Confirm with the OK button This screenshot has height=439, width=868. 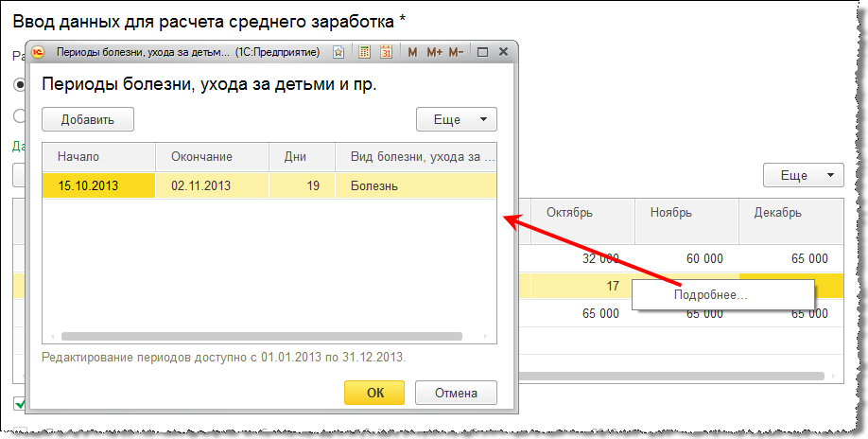coord(374,393)
